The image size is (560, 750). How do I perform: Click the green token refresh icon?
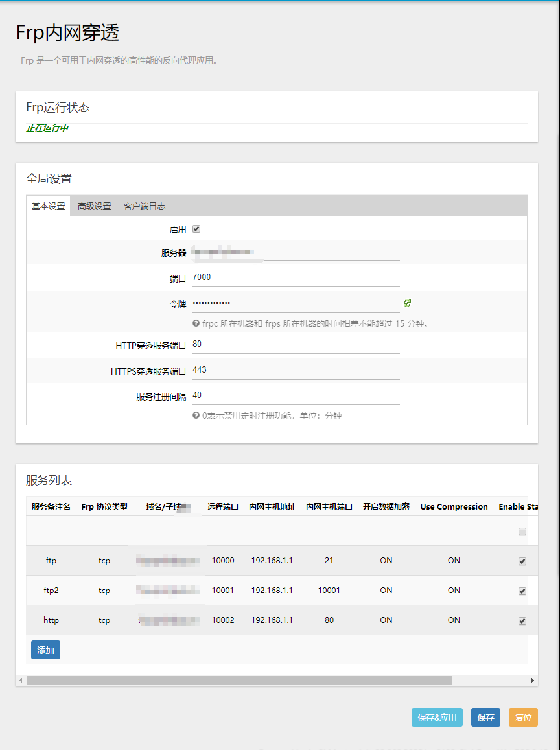[407, 303]
